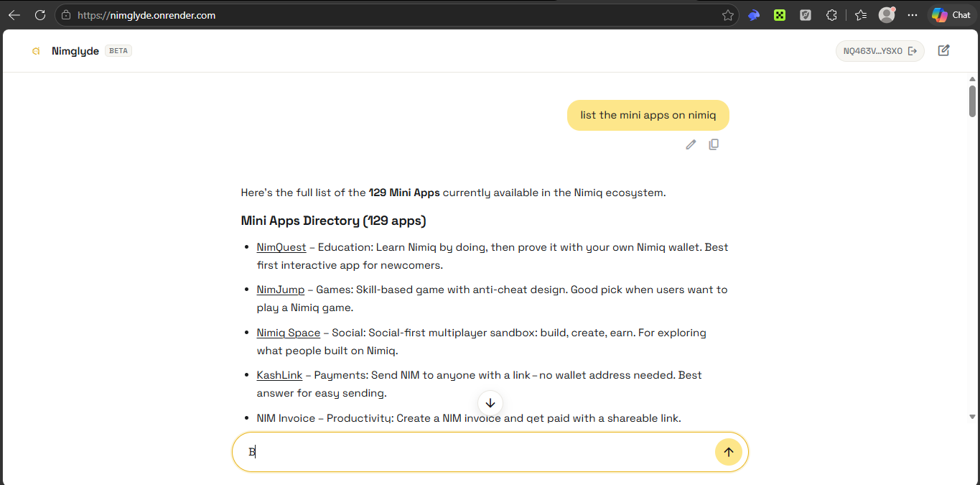
Task: Click the 'Mini Apps Directory (129 apps)' heading
Action: click(x=334, y=221)
